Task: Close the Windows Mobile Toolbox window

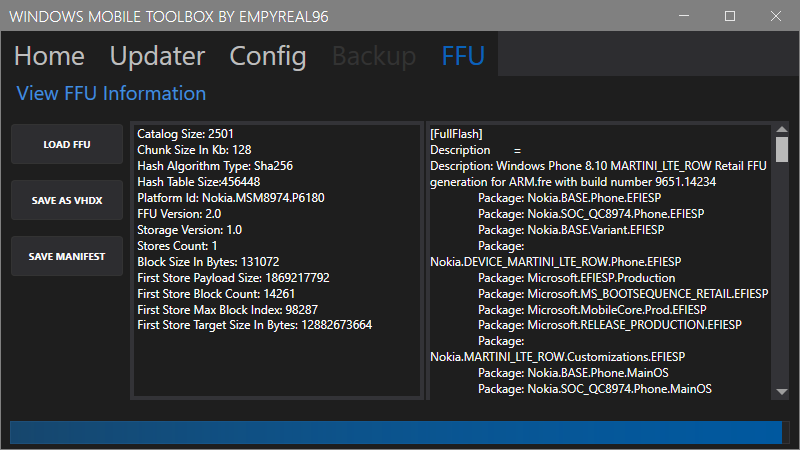Action: point(776,16)
